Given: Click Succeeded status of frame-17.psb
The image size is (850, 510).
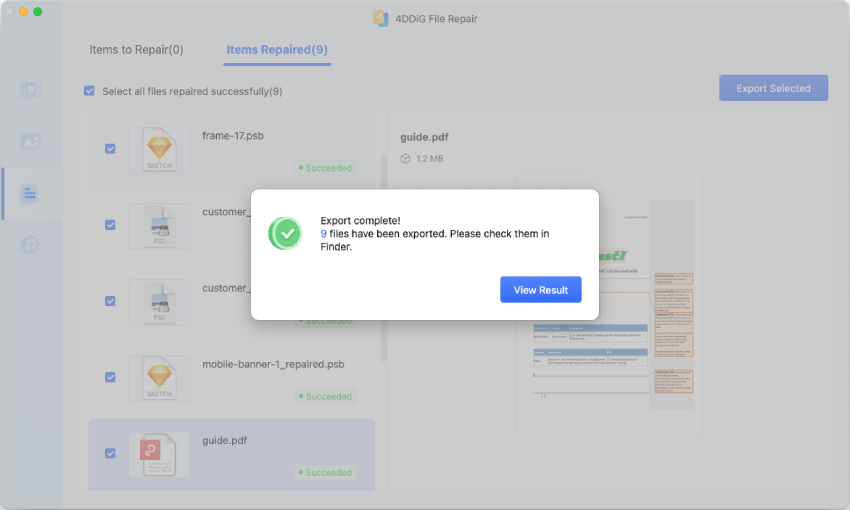Looking at the screenshot, I should pyautogui.click(x=325, y=168).
